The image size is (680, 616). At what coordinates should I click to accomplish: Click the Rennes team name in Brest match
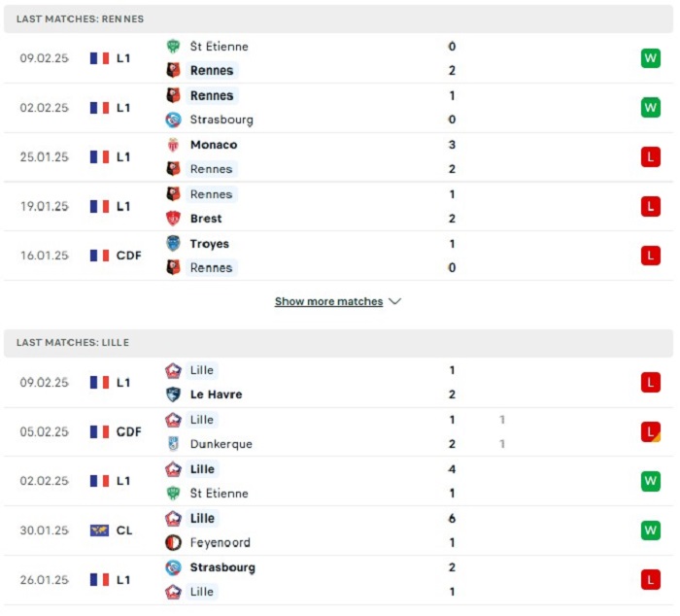coord(211,194)
